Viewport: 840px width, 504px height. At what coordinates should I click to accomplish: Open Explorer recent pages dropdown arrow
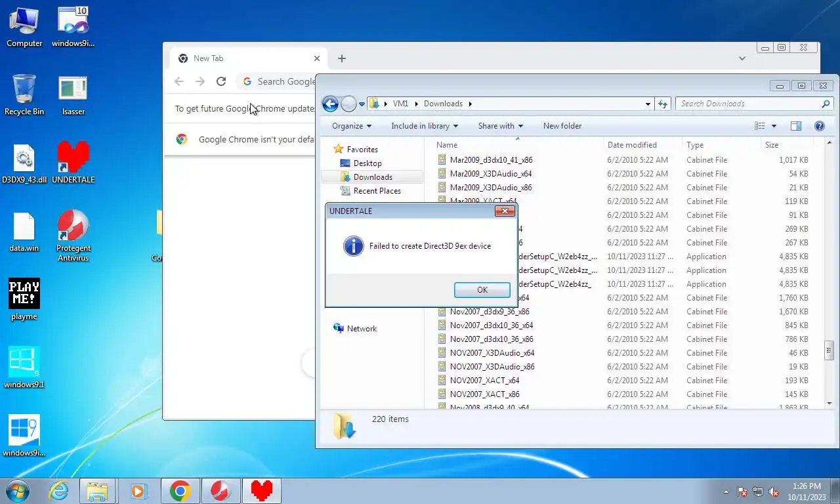click(362, 104)
